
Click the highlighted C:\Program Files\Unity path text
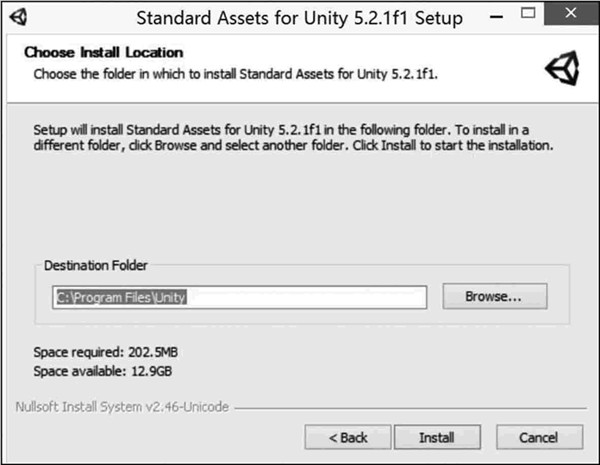point(121,297)
